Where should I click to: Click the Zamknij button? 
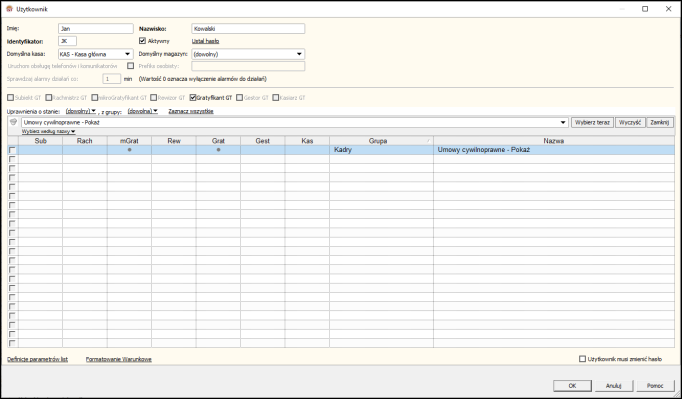point(660,123)
